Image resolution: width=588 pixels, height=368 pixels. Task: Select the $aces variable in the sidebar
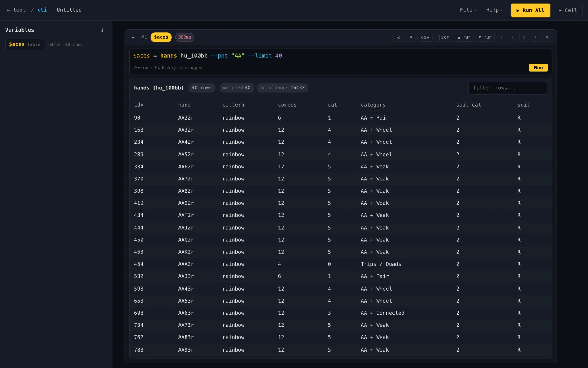coord(25,44)
